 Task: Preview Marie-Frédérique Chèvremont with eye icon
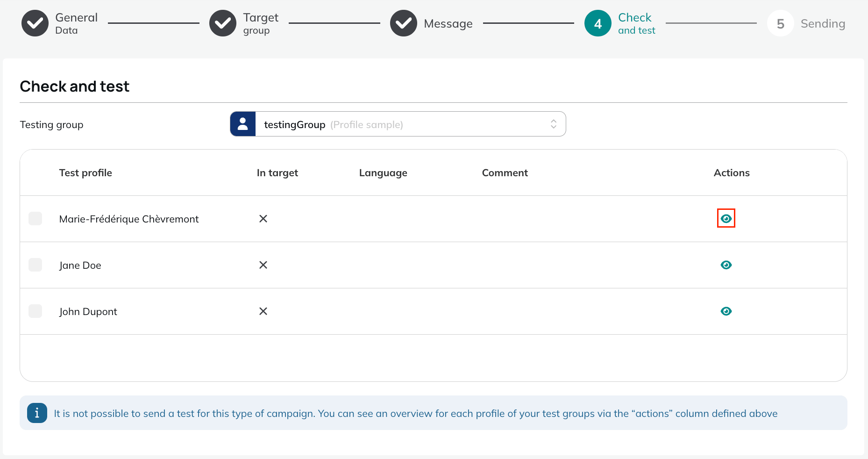726,218
